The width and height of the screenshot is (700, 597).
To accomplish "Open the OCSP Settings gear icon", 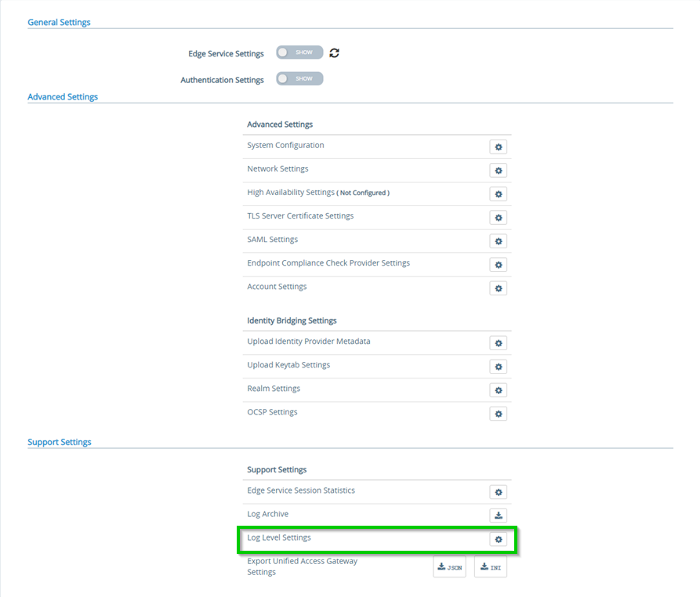I will pyautogui.click(x=499, y=413).
